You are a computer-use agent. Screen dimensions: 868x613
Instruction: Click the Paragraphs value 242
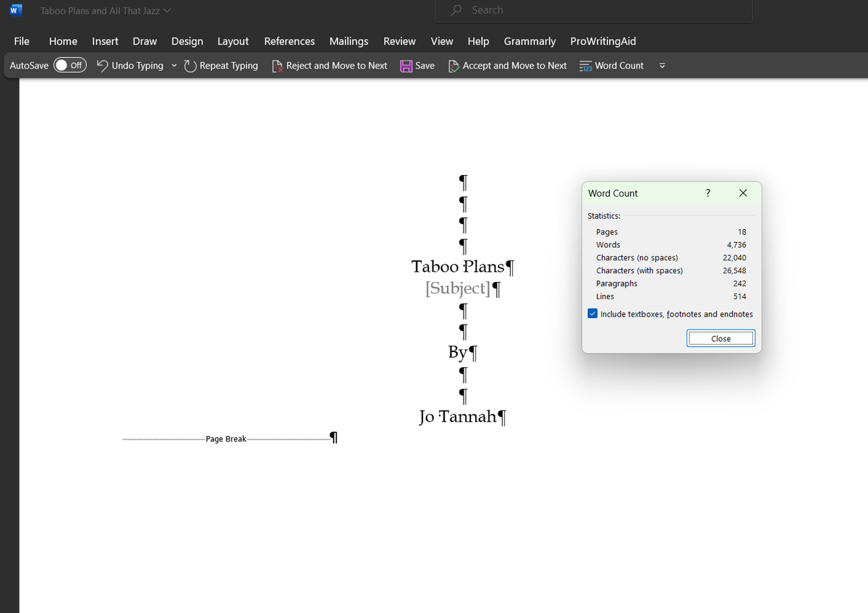pyautogui.click(x=739, y=283)
